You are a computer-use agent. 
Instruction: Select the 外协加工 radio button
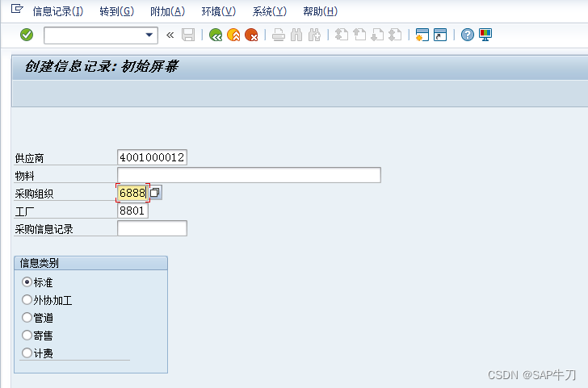coord(27,299)
